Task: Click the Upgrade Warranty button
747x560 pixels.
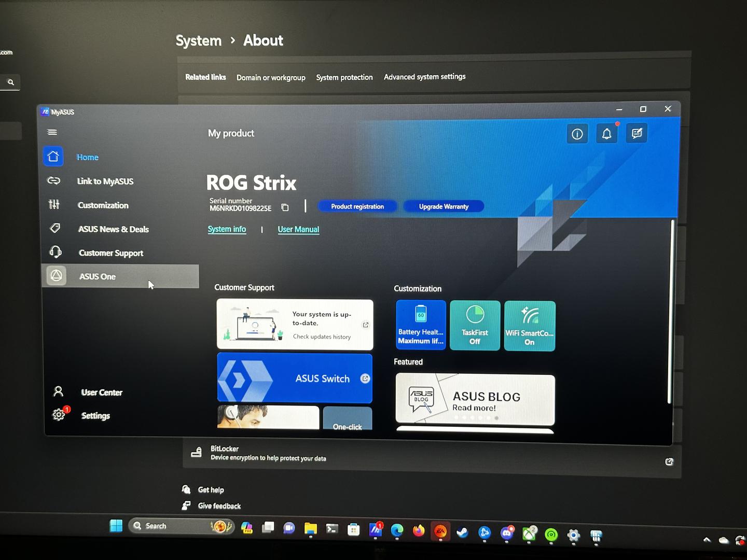Action: 444,206
